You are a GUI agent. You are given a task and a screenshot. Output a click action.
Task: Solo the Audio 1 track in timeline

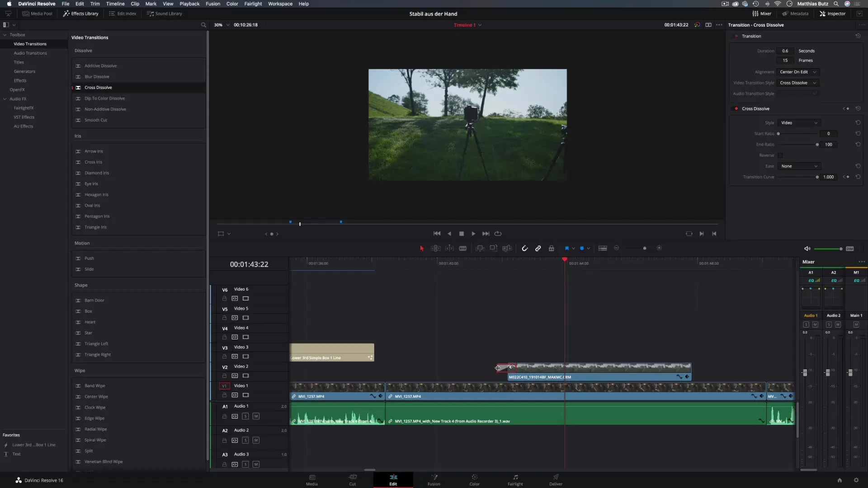click(x=245, y=416)
